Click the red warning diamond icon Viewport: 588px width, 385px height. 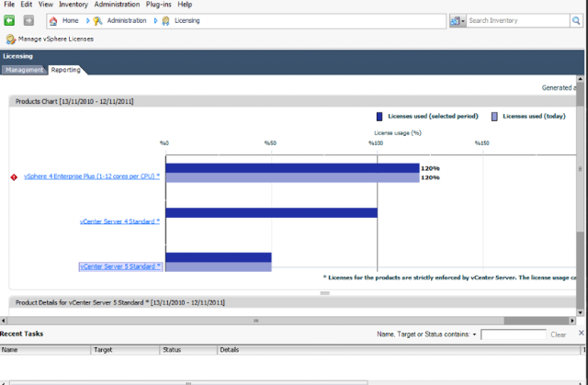[x=14, y=177]
